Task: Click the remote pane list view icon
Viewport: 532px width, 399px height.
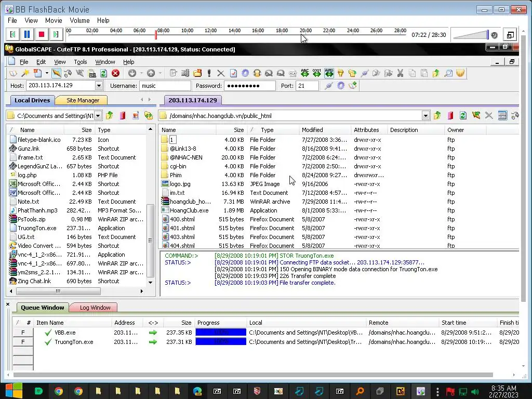Action: [x=502, y=116]
